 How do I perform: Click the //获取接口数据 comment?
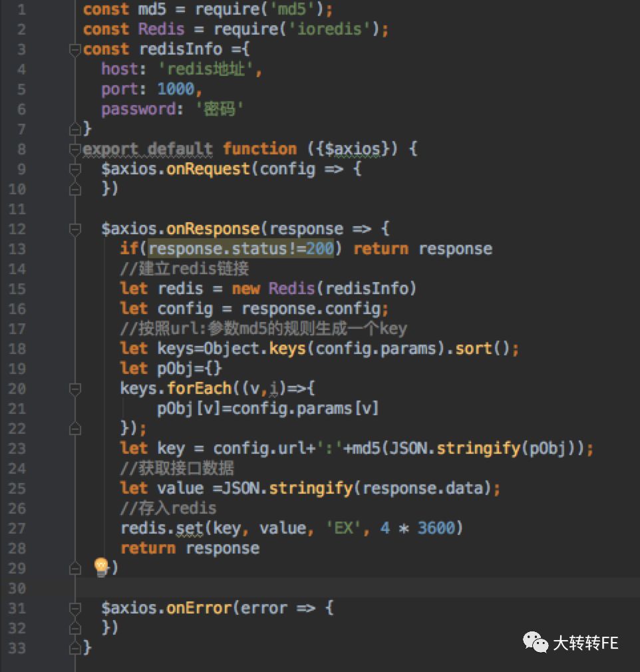177,468
